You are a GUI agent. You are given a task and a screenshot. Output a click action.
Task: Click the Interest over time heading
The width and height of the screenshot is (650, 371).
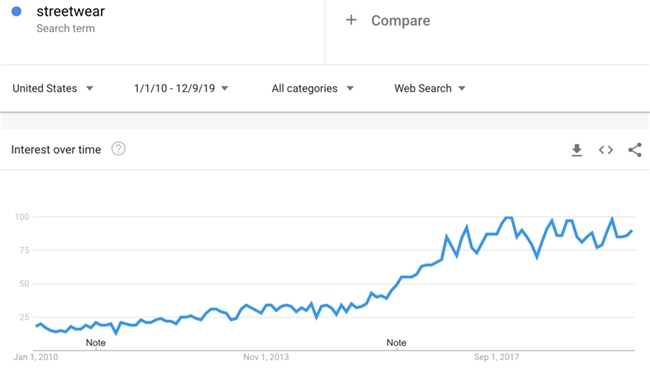[x=56, y=150]
